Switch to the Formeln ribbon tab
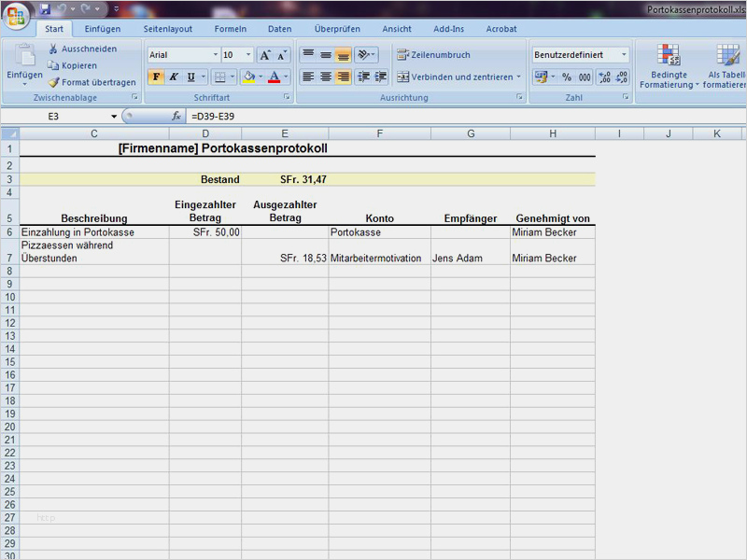This screenshot has width=747, height=560. [231, 29]
